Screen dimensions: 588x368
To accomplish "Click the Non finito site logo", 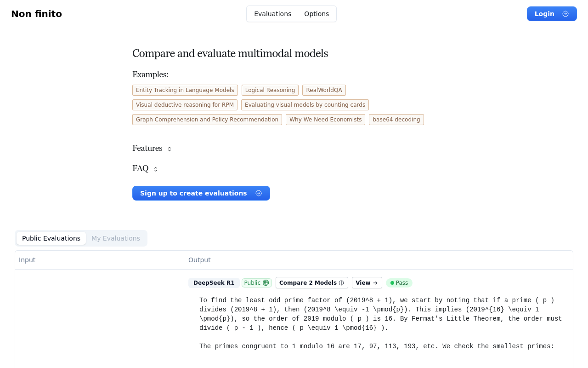I will pyautogui.click(x=36, y=14).
